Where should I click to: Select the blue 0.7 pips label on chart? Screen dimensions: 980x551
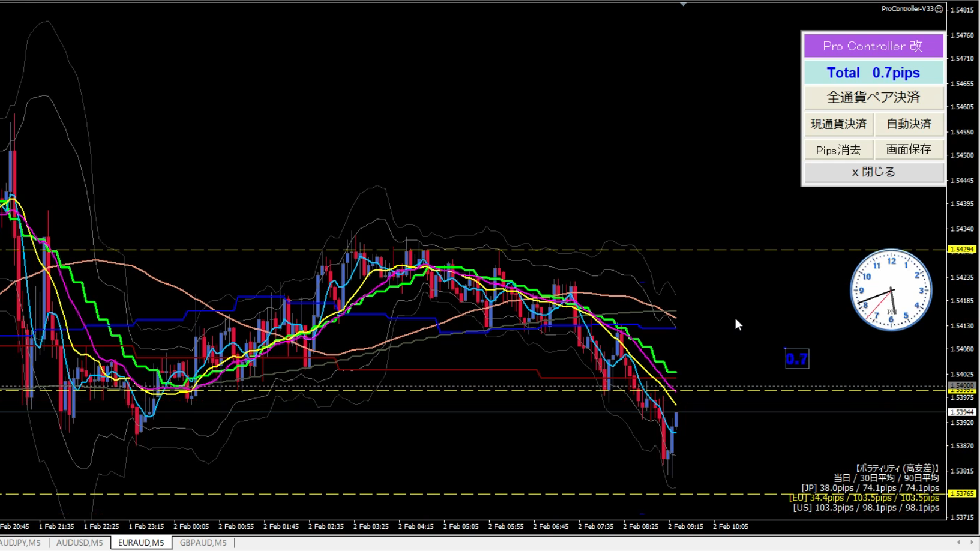tap(797, 359)
